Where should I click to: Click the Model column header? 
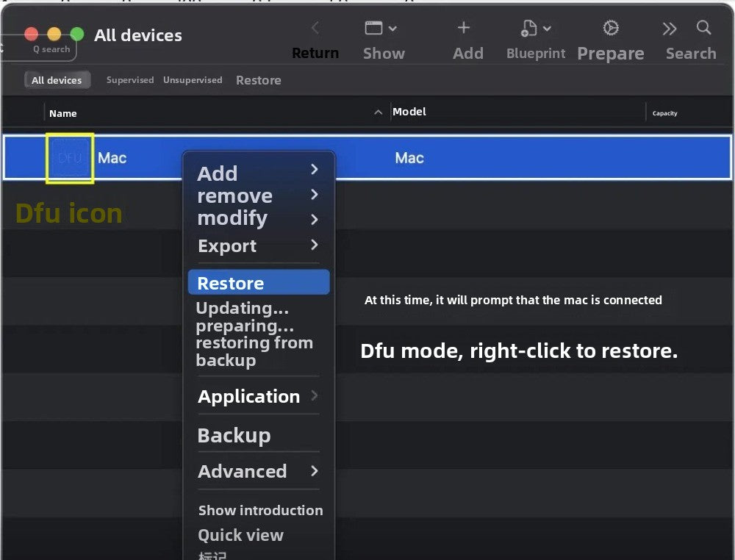pyautogui.click(x=409, y=112)
